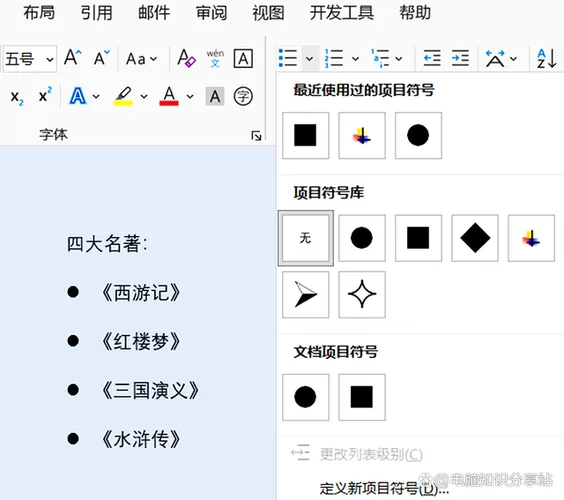564x500 pixels.
Task: Click the 《西游记》 list item
Action: 141,293
